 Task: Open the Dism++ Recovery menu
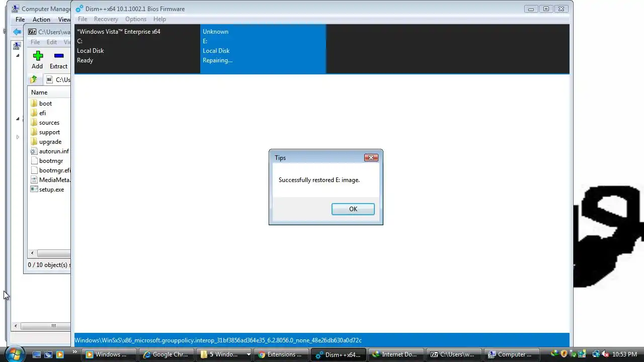pos(106,19)
